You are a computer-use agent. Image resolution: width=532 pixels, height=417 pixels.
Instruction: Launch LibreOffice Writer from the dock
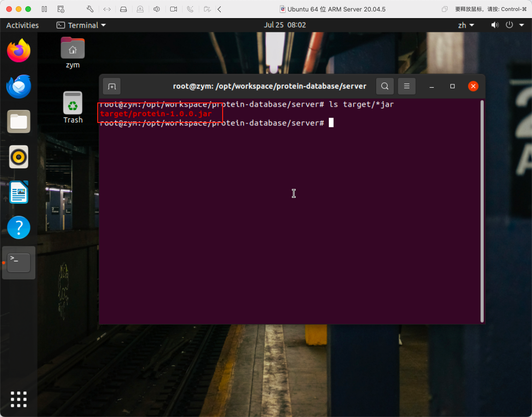pos(19,192)
